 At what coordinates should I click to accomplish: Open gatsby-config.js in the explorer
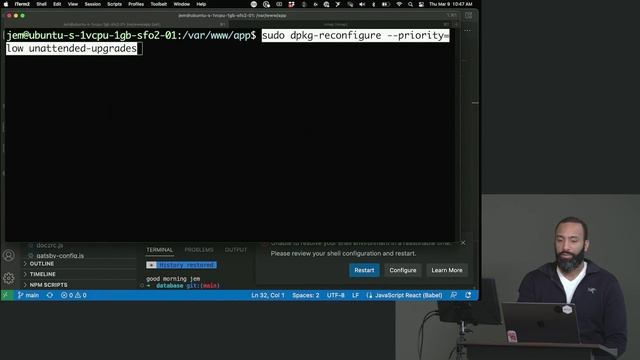tap(60, 256)
